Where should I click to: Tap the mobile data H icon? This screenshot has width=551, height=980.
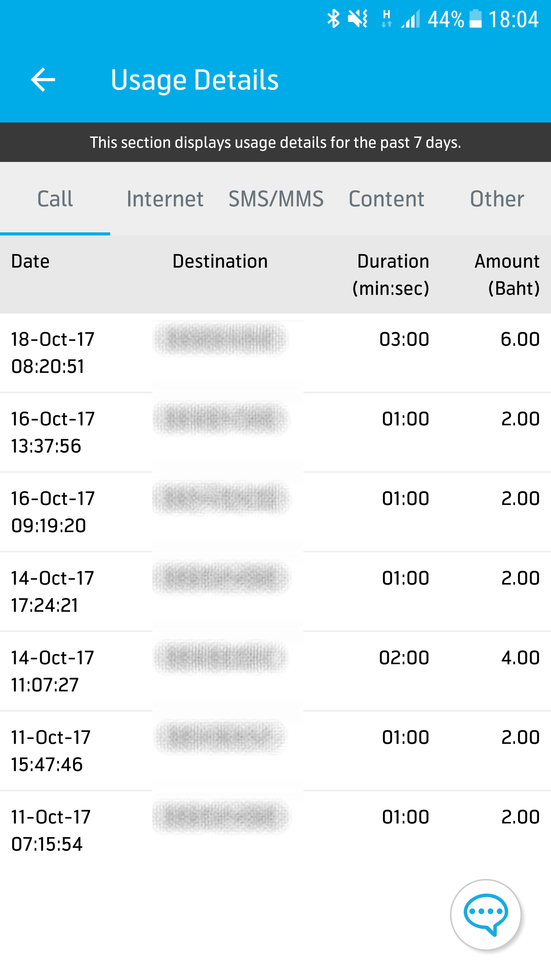386,19
